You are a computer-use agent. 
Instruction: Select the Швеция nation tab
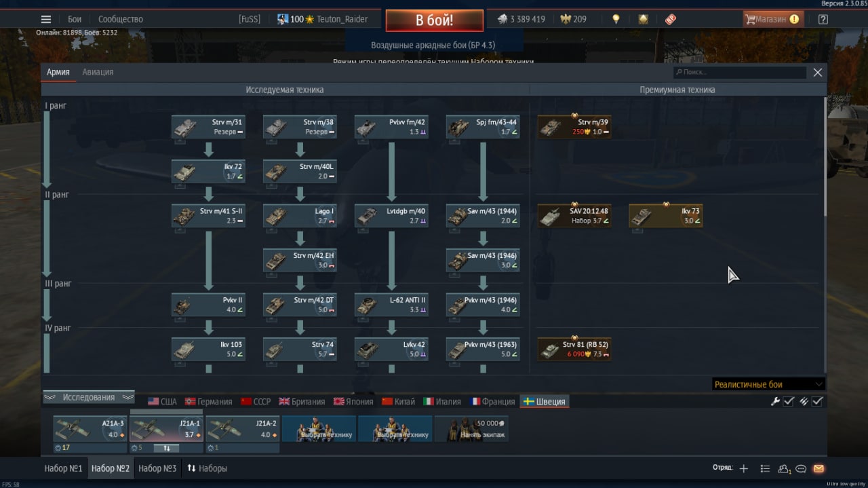tap(545, 401)
